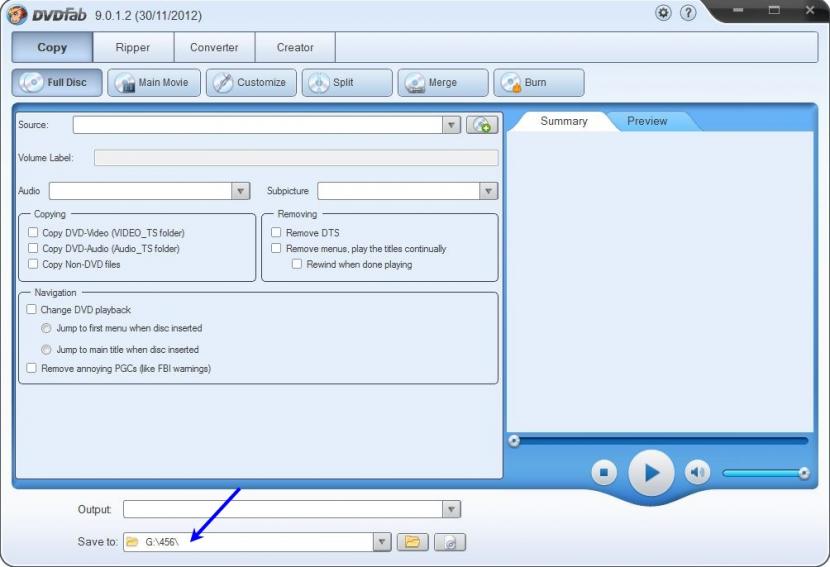Stop playback in the preview player
Image resolution: width=830 pixels, height=567 pixels.
point(604,472)
